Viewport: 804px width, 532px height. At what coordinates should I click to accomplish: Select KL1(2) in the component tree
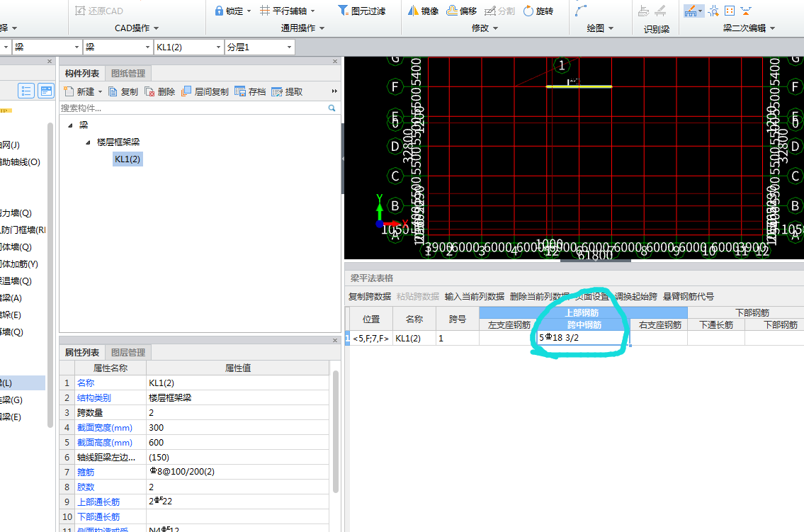(128, 159)
